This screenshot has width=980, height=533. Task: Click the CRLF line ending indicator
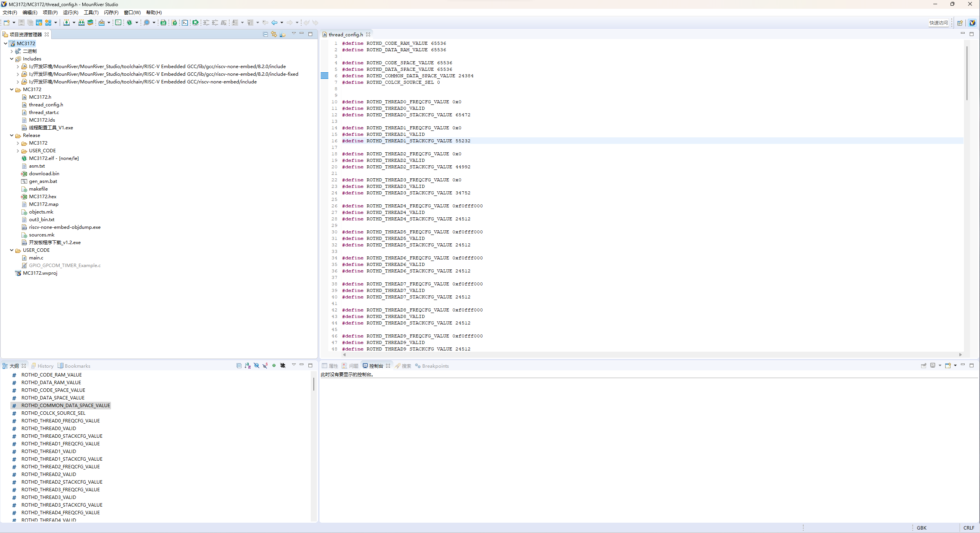pos(969,528)
